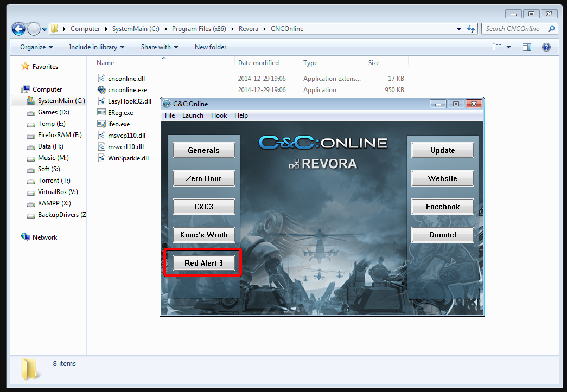
Task: Select msvcr110.dll file icon
Action: [x=101, y=147]
